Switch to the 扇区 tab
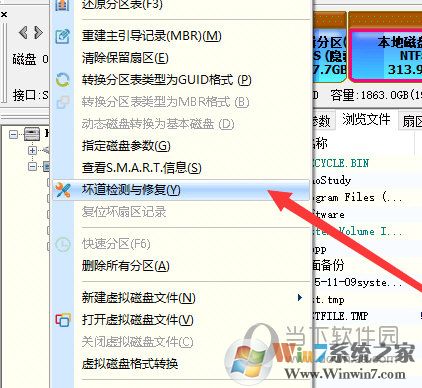The image size is (422, 388). [412, 121]
